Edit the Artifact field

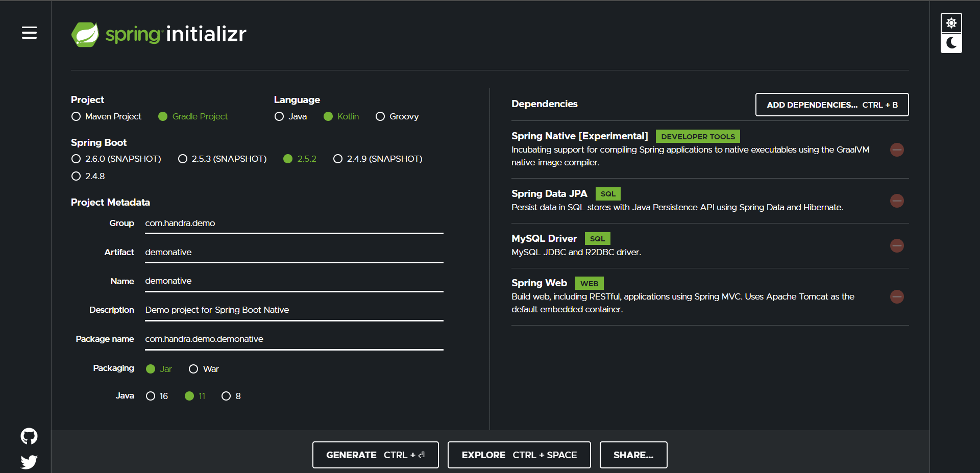(294, 253)
